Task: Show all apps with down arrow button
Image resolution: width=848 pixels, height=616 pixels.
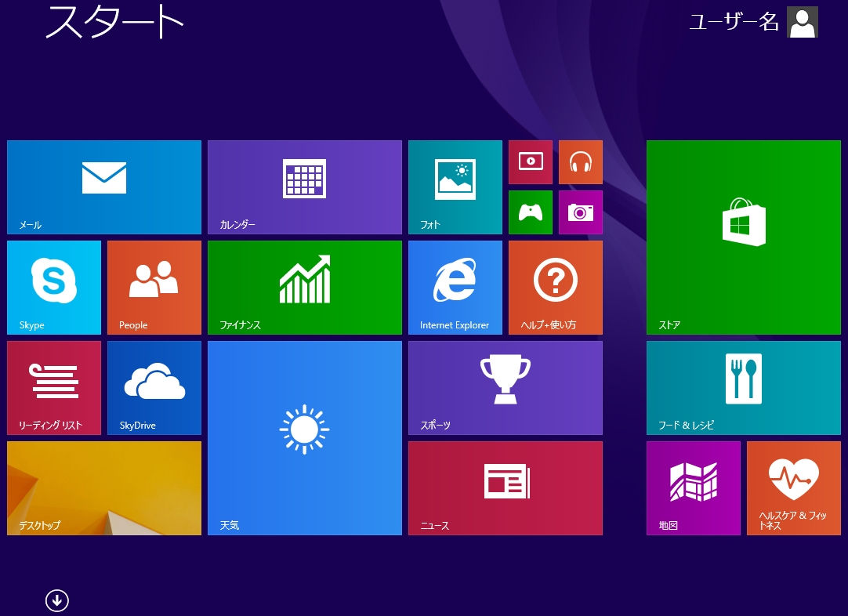Action: point(56,600)
